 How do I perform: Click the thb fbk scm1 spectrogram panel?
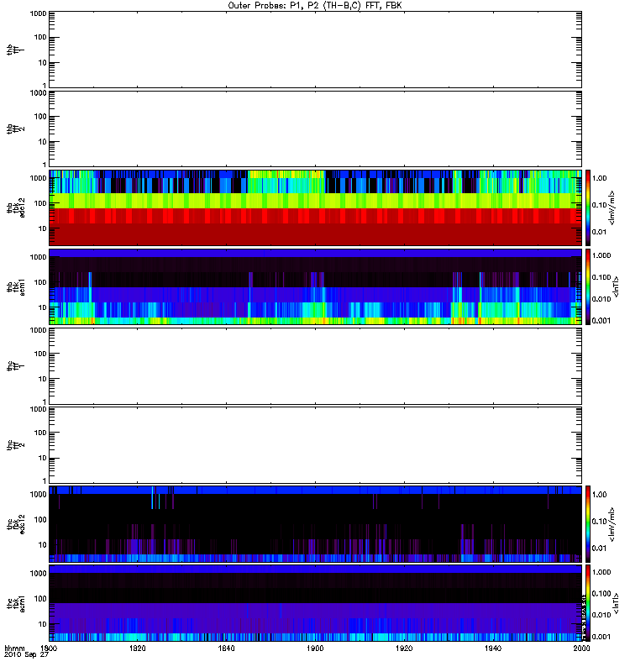(x=315, y=286)
